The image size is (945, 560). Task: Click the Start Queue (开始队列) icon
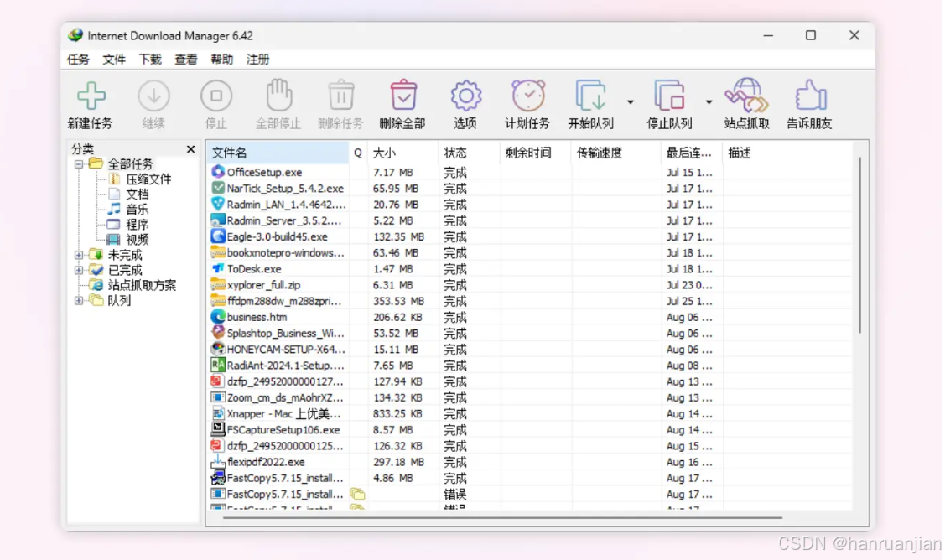pyautogui.click(x=590, y=96)
